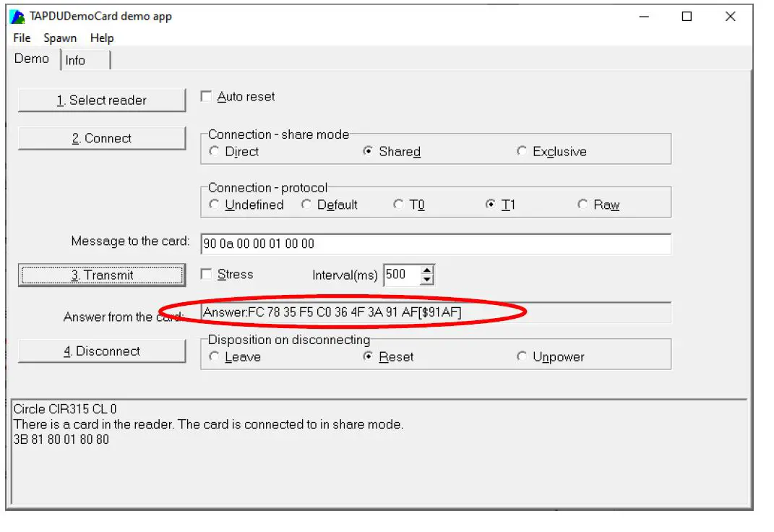
Task: Select T0 protocol option
Action: tap(398, 205)
